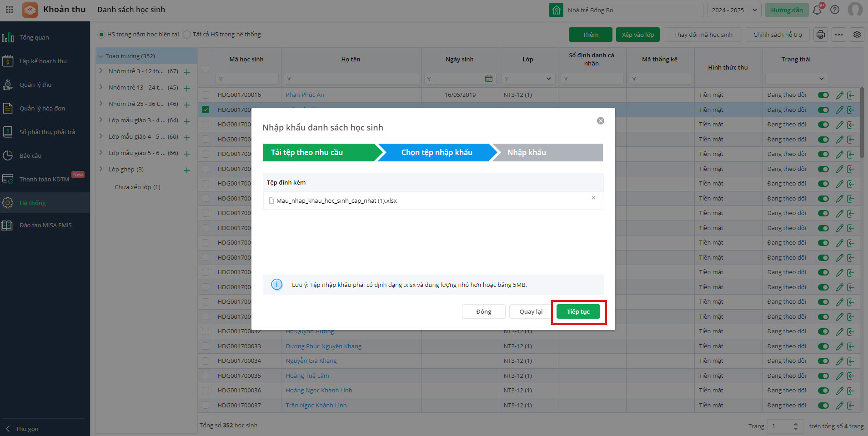
Task: Tick checkbox for student HDG001700016
Action: point(206,95)
